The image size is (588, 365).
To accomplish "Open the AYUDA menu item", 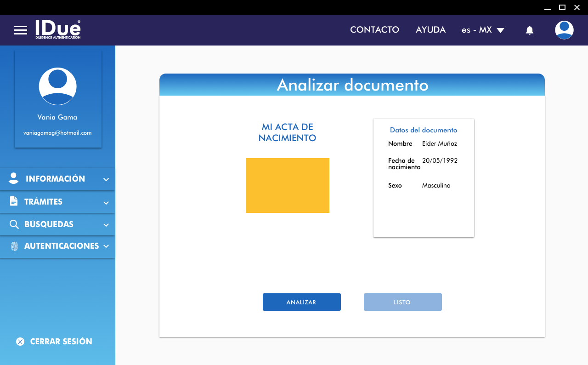I will tap(430, 30).
